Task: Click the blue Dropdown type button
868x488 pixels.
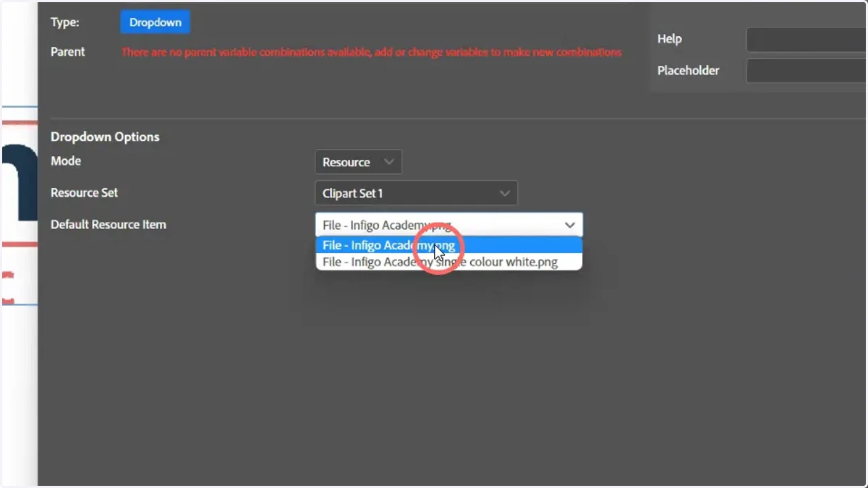Action: 155,22
